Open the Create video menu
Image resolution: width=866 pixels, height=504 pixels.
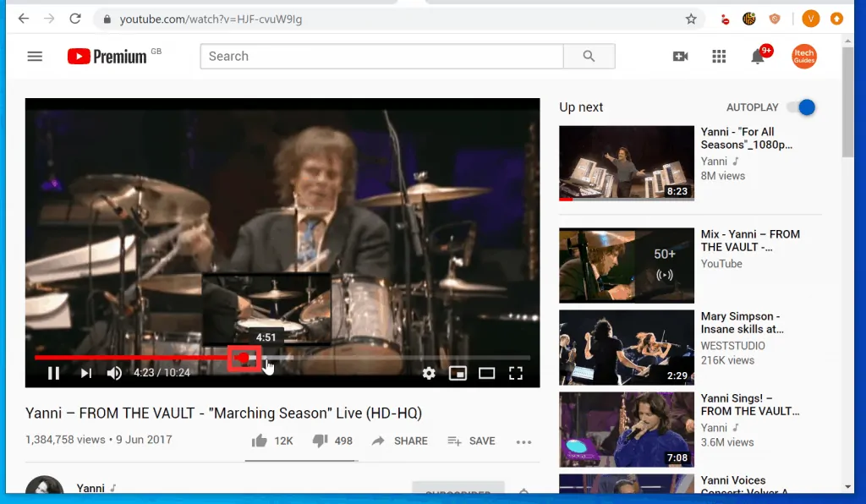pos(680,56)
